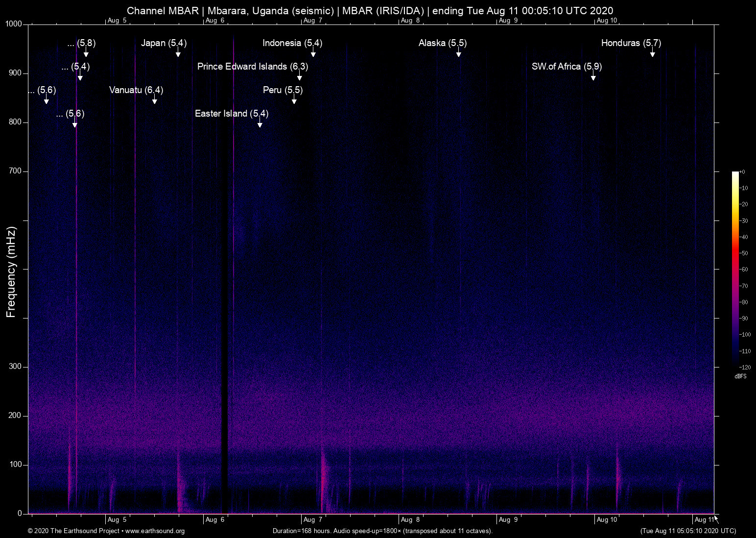The height and width of the screenshot is (538, 756).
Task: Click the Frequency (mHz) axis title
Action: coord(11,272)
